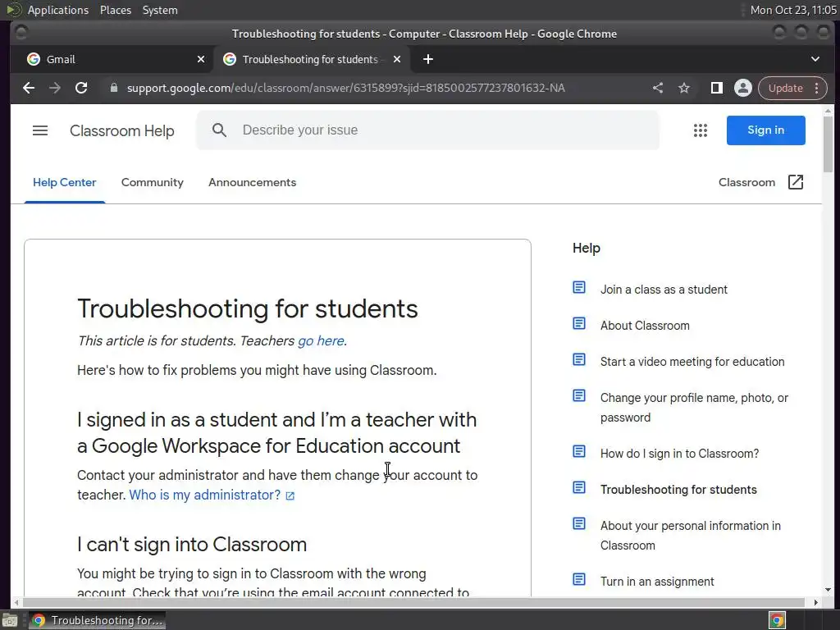Screen dimensions: 840x630
Task: Open the Classroom Help hamburger menu
Action: (x=40, y=130)
